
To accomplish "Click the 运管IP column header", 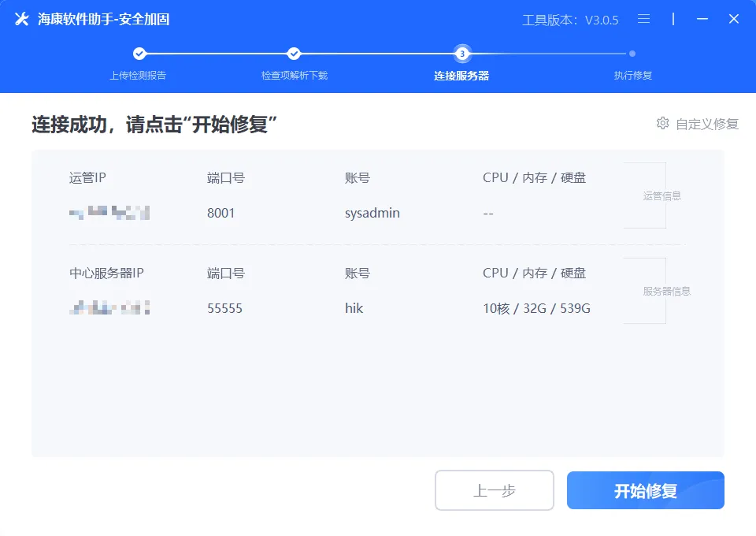I will (x=87, y=177).
